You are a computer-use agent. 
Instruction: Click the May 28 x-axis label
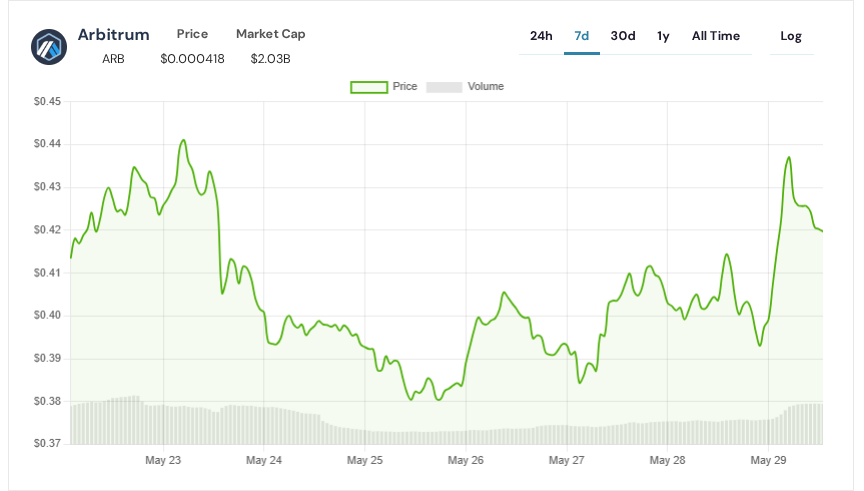pos(667,460)
